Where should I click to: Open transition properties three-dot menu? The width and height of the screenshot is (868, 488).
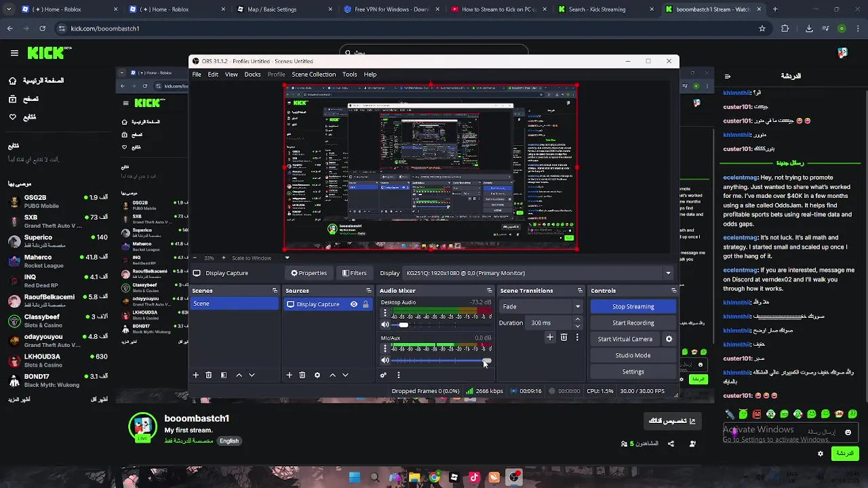[577, 337]
